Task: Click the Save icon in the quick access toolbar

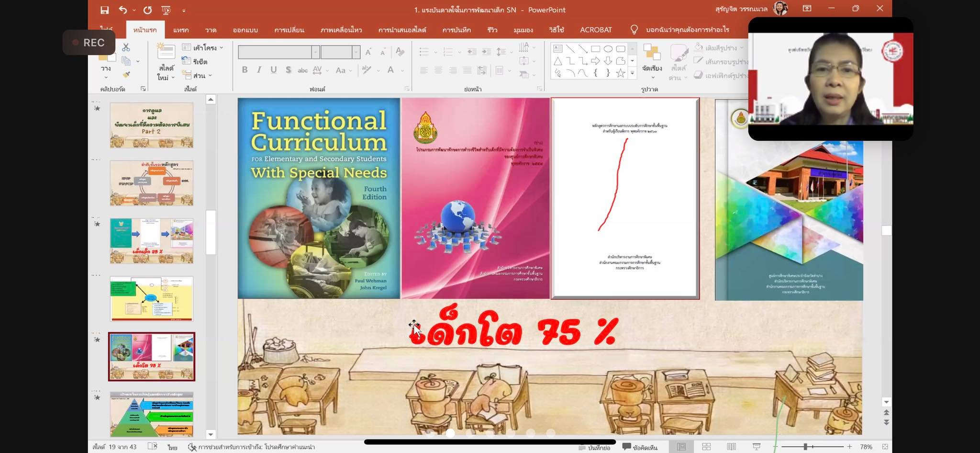Action: click(104, 10)
